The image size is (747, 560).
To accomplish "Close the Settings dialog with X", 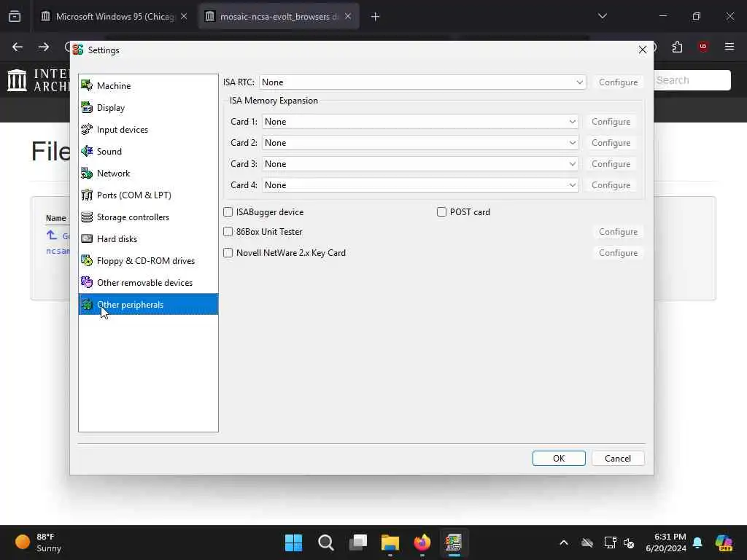I will 643,50.
